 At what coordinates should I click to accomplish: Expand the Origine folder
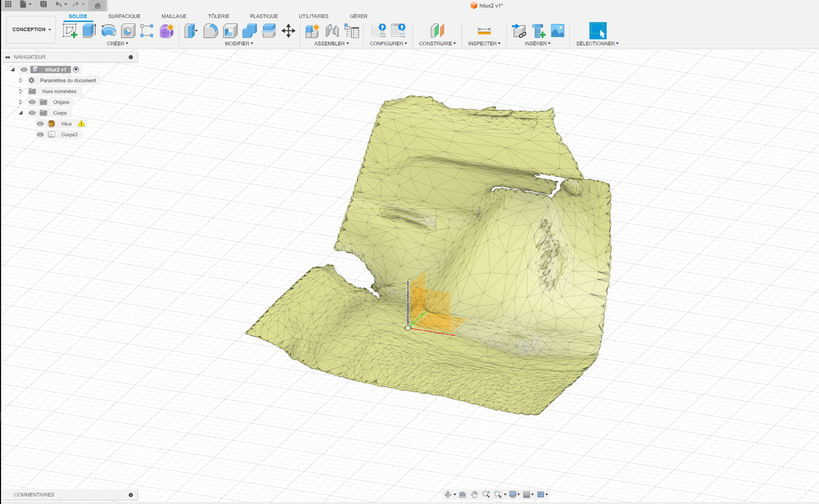pos(21,102)
